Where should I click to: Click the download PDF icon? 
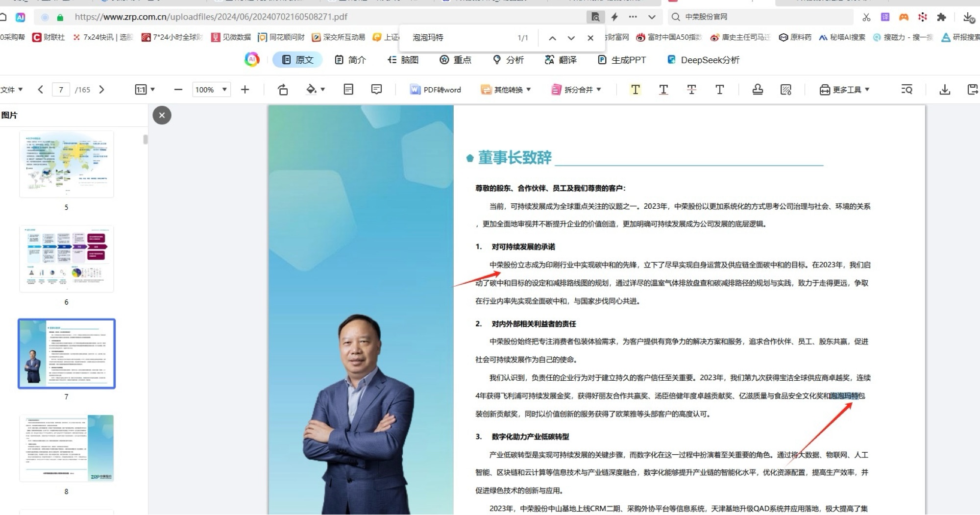coord(944,90)
